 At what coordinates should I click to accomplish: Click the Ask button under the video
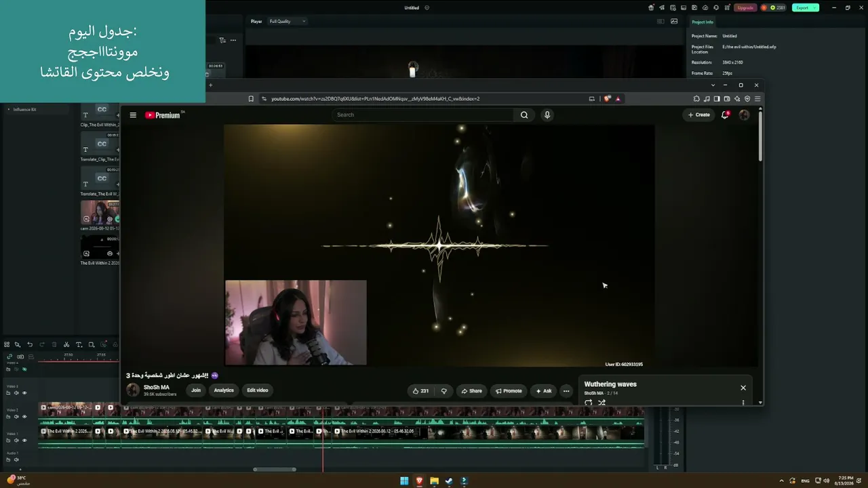tap(544, 391)
